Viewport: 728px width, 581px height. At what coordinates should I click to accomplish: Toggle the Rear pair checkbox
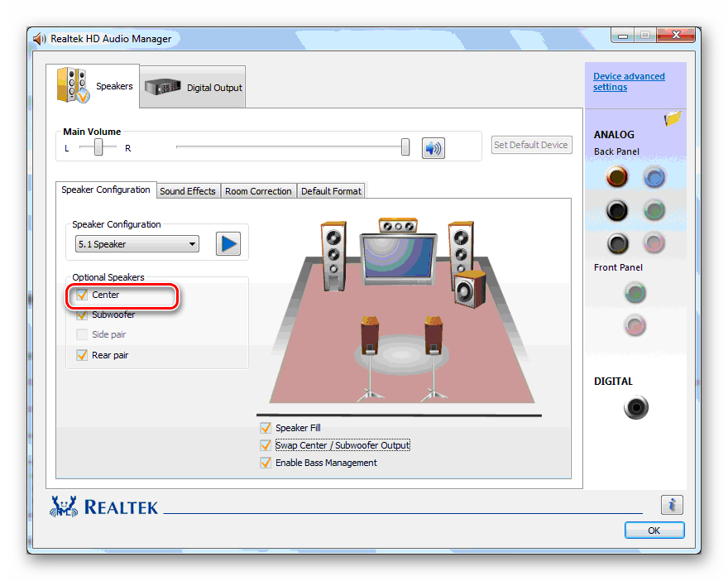82,355
